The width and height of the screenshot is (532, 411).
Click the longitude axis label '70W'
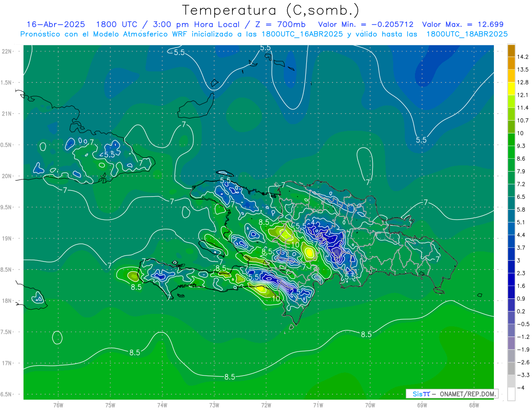(x=370, y=405)
